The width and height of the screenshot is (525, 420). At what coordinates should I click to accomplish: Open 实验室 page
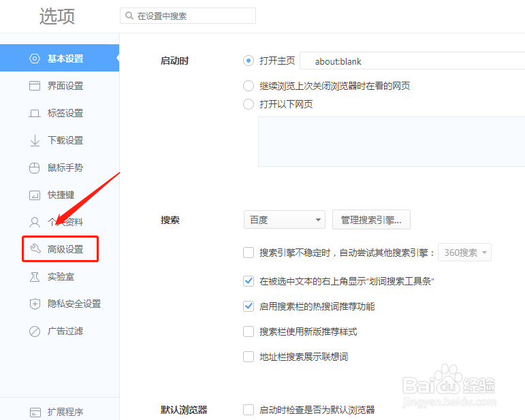point(60,277)
